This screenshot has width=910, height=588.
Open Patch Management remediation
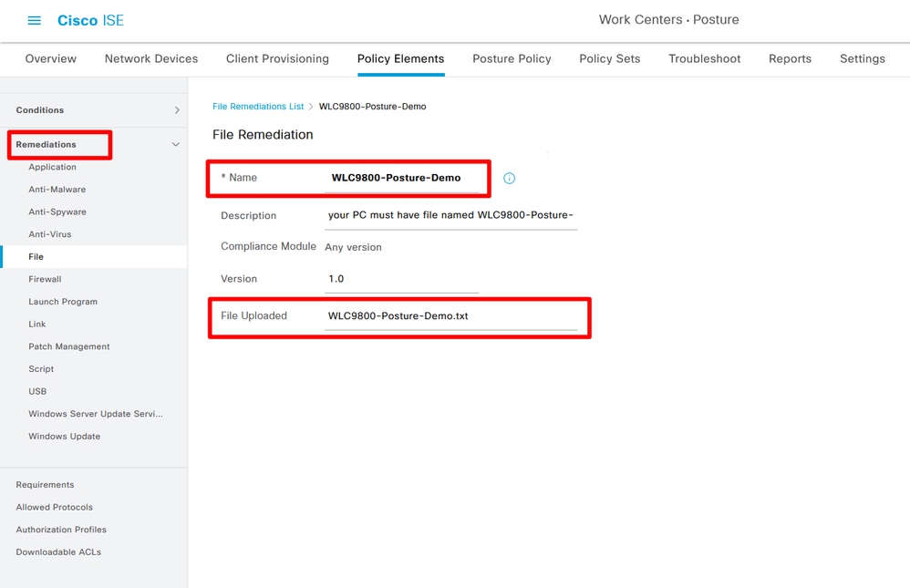tap(69, 346)
